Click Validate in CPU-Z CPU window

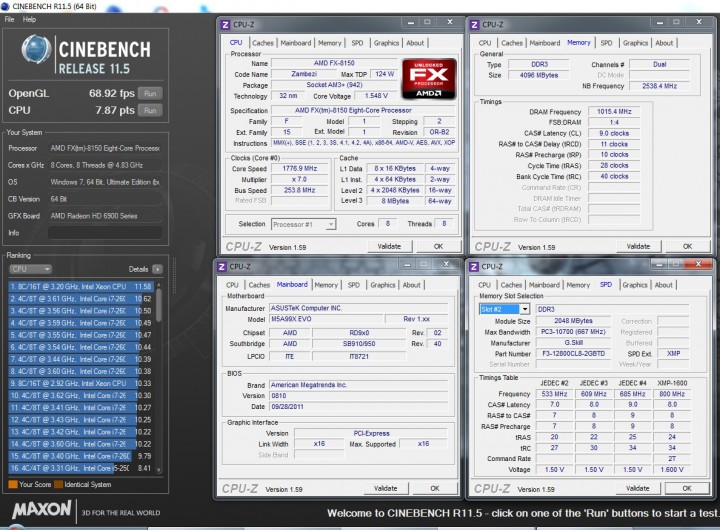point(389,247)
